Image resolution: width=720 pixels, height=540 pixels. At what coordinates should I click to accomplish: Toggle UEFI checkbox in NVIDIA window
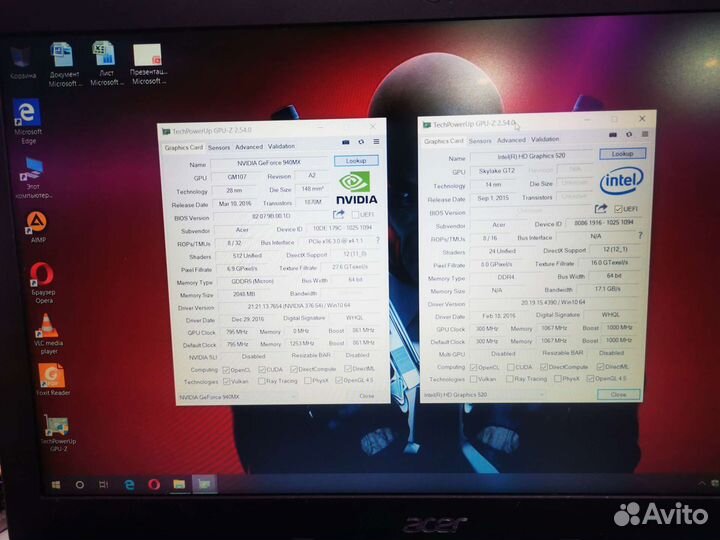(x=355, y=214)
